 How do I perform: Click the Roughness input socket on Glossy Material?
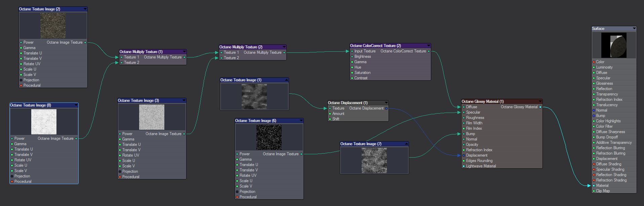click(x=464, y=118)
